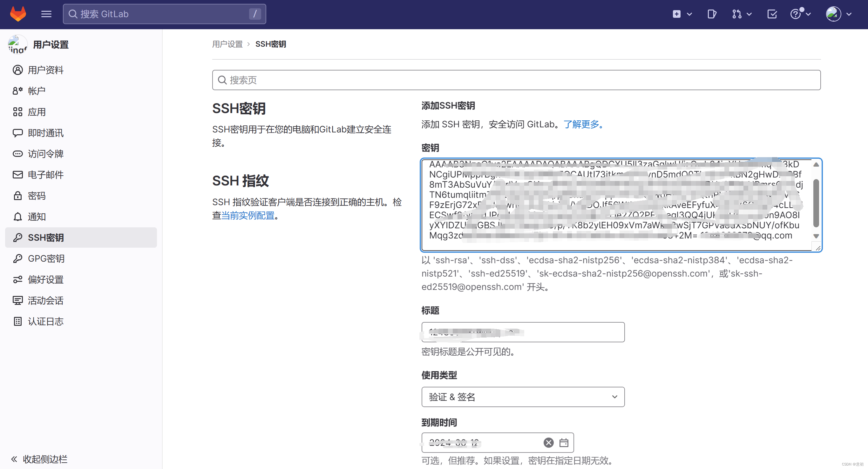This screenshot has height=469, width=868.
Task: Clear the expiration date with X icon
Action: point(549,442)
